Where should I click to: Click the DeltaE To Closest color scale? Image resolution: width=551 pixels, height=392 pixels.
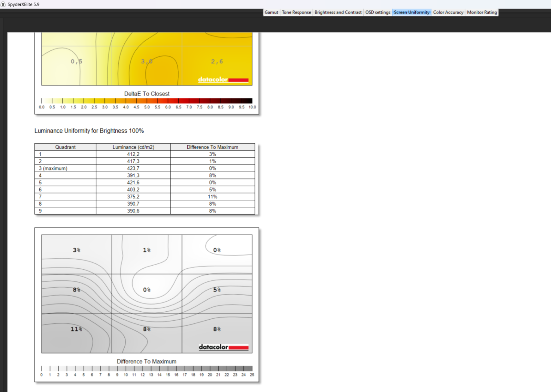click(147, 101)
